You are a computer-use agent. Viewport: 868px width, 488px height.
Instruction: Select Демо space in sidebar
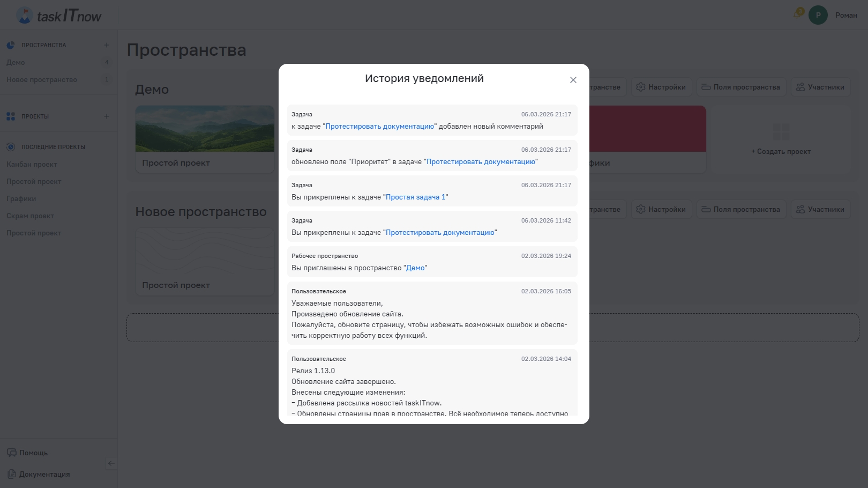click(x=16, y=62)
